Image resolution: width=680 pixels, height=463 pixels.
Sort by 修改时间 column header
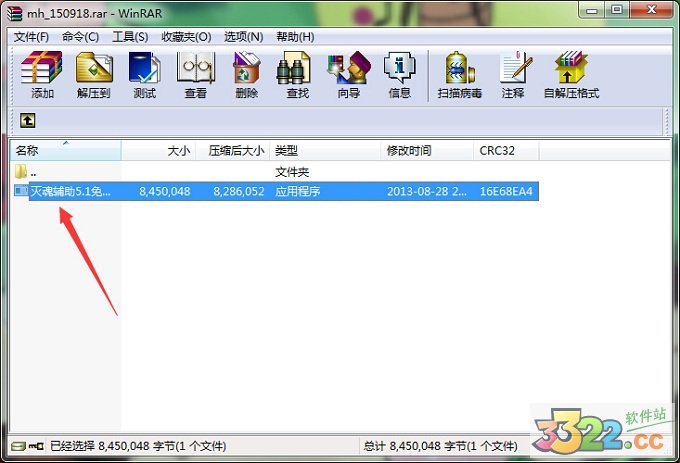pyautogui.click(x=427, y=150)
